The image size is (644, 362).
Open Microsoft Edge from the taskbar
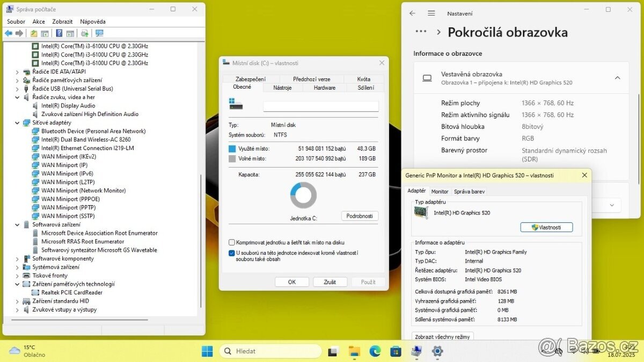point(375,351)
